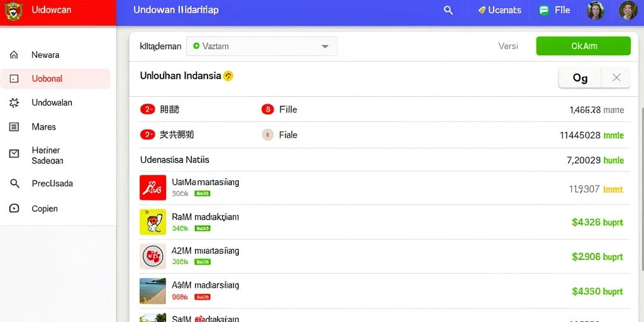Open the Vaztam combo box
This screenshot has width=644, height=322.
(x=262, y=46)
